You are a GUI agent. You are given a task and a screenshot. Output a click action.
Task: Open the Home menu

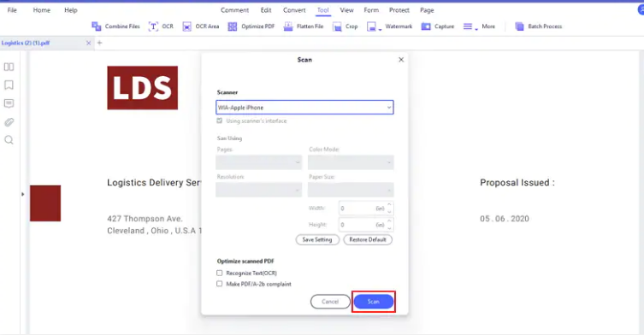pos(42,10)
